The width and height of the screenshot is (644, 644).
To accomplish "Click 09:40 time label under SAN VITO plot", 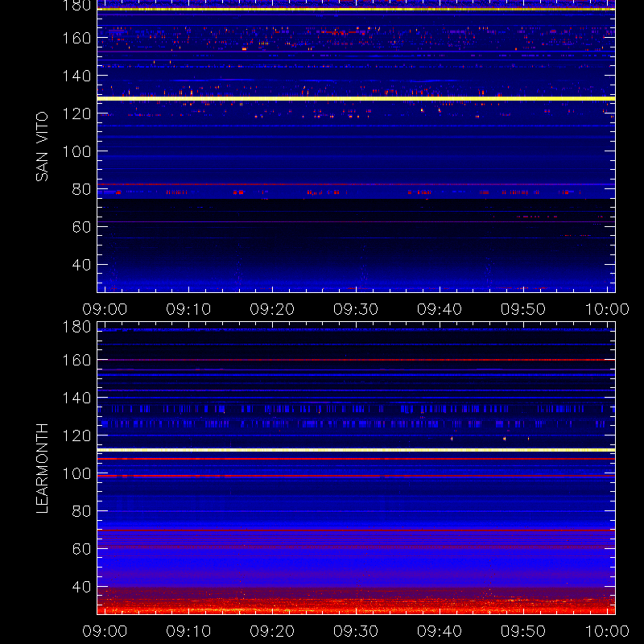I will click(x=440, y=309).
